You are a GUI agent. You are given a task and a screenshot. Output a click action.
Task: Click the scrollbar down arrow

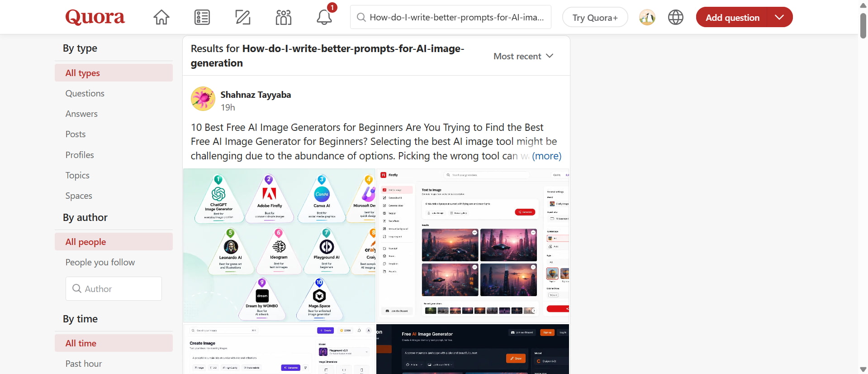point(863,369)
